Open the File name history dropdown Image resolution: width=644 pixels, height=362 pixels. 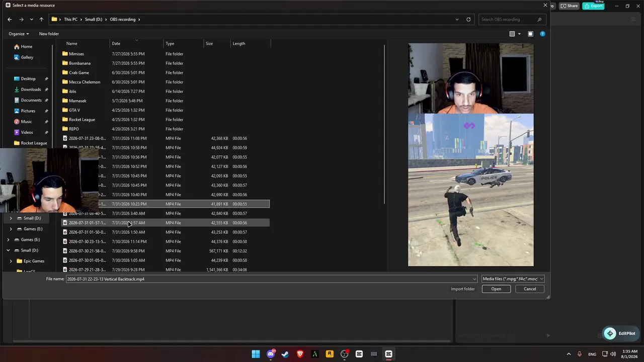(x=474, y=279)
